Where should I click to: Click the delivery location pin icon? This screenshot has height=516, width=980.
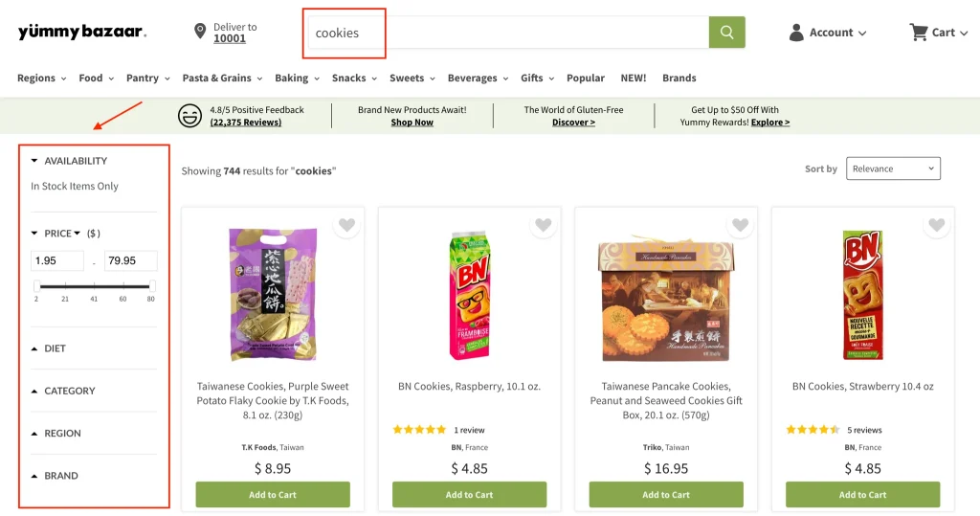click(200, 32)
